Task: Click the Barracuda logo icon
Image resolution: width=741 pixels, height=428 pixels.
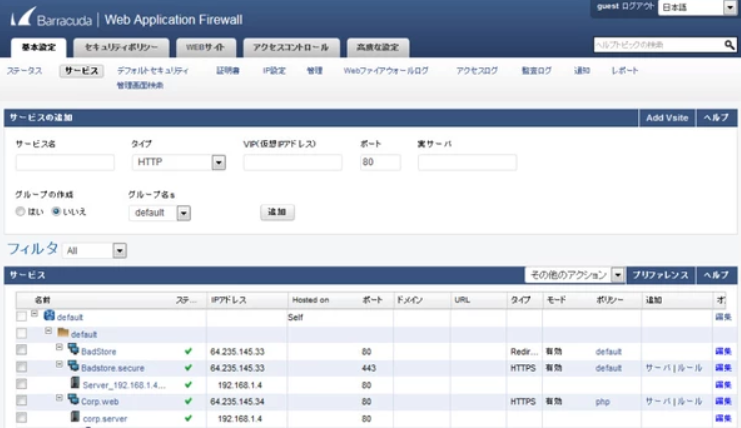Action: (x=23, y=17)
